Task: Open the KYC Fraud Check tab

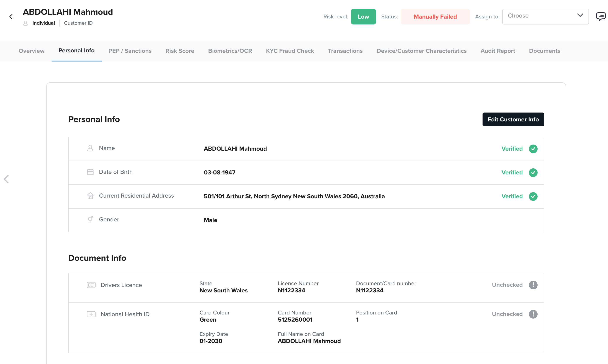Action: 290,51
